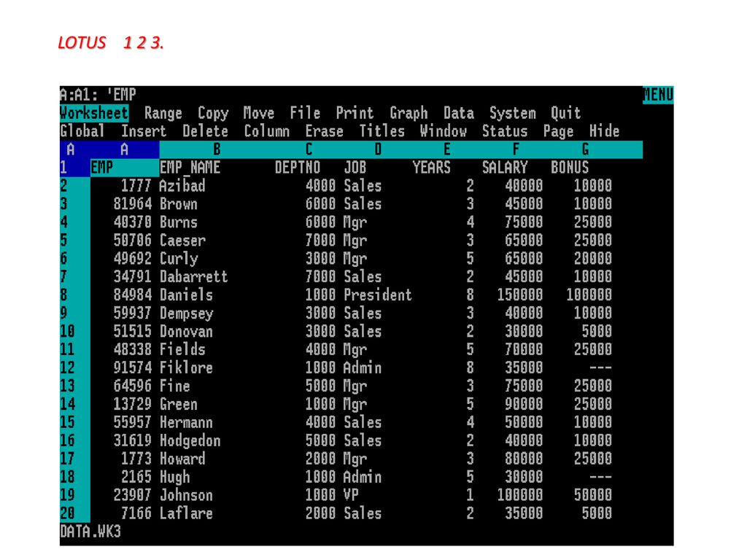747x560 pixels.
Task: Select the Insert submenu option
Action: tap(144, 131)
